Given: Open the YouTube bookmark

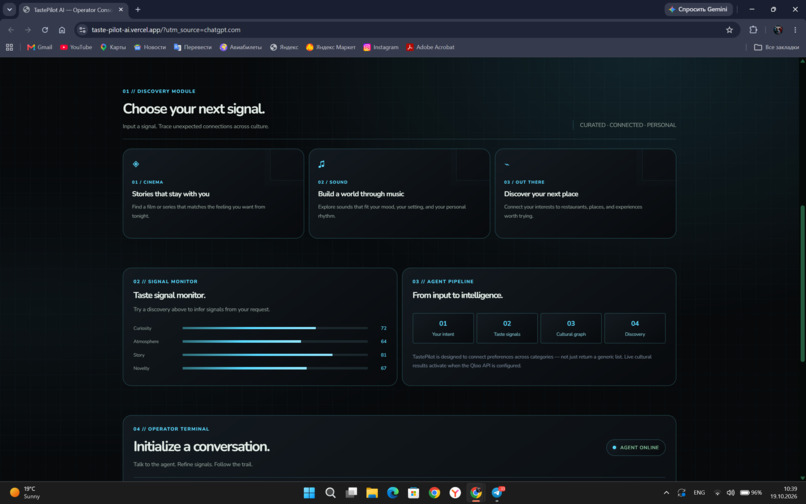Looking at the screenshot, I should pyautogui.click(x=76, y=47).
